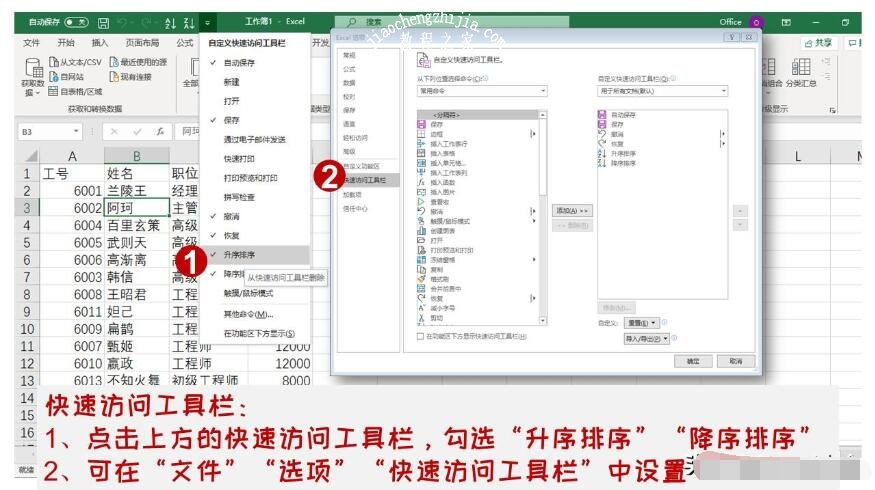
Task: Click the Redo arrow in quick access toolbar
Action: coord(146,23)
